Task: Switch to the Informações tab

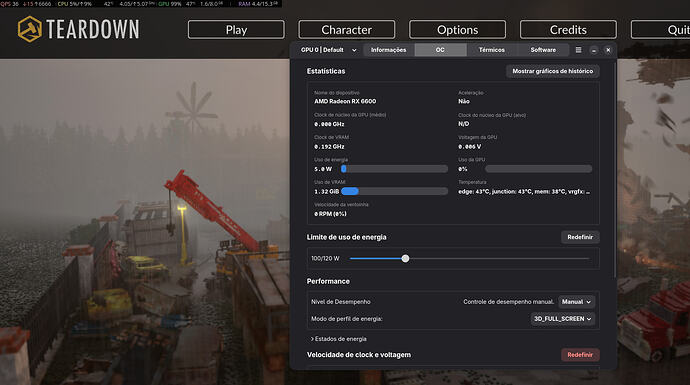Action: tap(388, 50)
